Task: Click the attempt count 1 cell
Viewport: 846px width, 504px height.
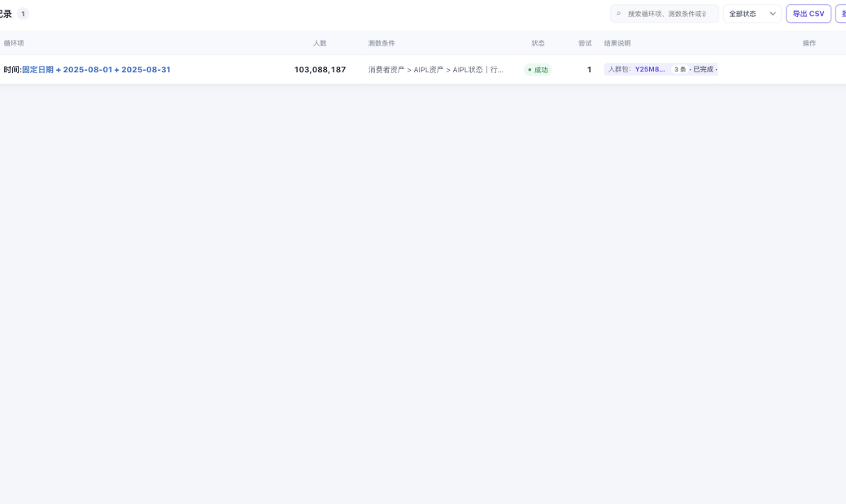Action: click(589, 70)
